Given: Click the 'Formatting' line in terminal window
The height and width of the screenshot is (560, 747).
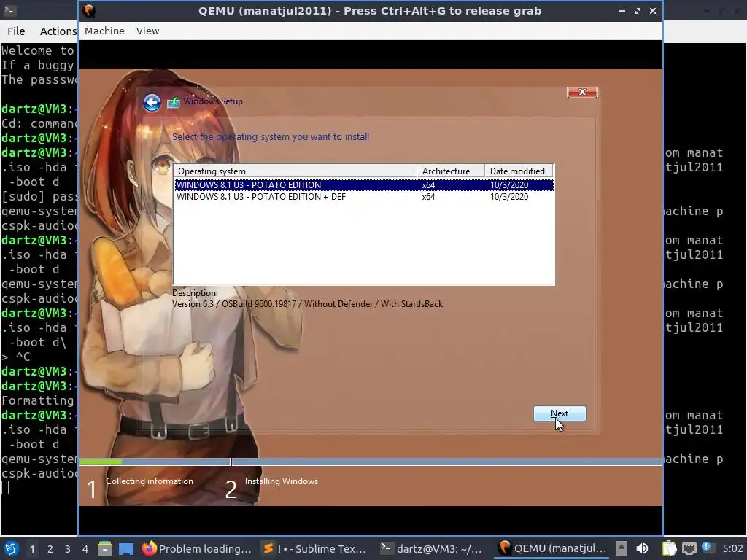Looking at the screenshot, I should 38,400.
